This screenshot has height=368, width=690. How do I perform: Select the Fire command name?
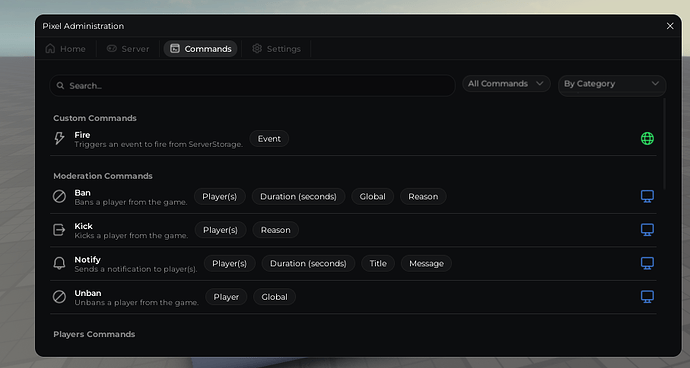(x=82, y=135)
